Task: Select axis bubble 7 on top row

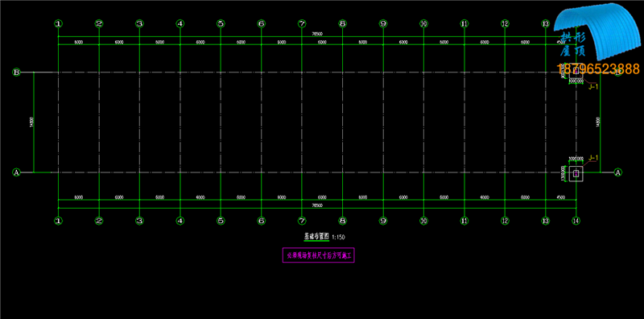Action: pyautogui.click(x=302, y=24)
